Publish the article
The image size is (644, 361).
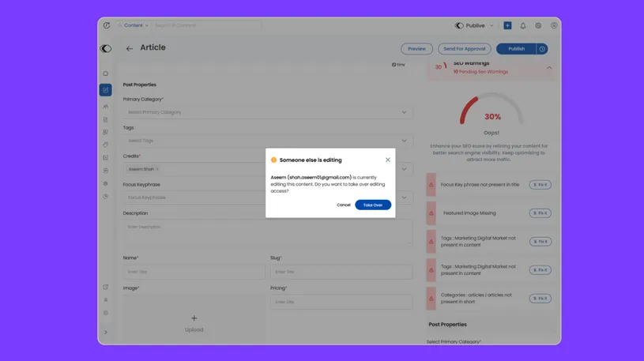516,49
